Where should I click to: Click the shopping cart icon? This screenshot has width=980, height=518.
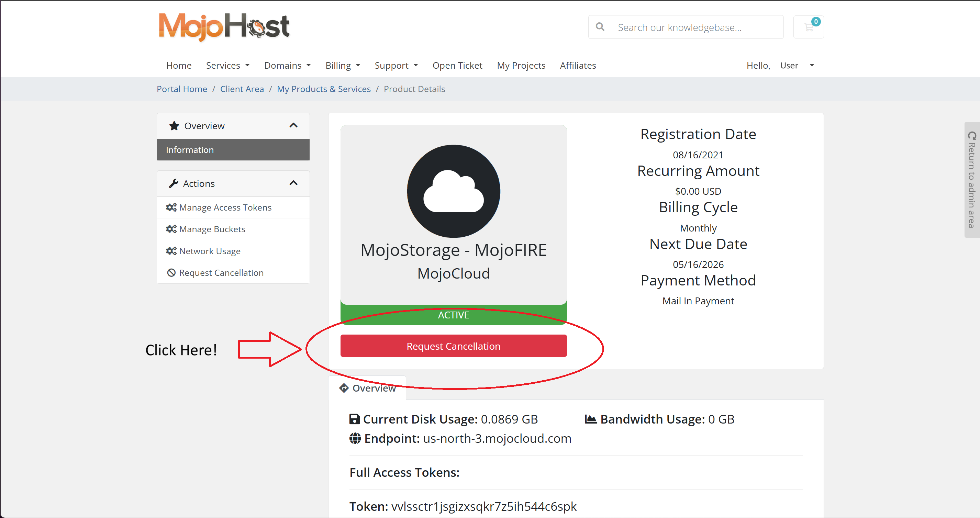point(809,27)
